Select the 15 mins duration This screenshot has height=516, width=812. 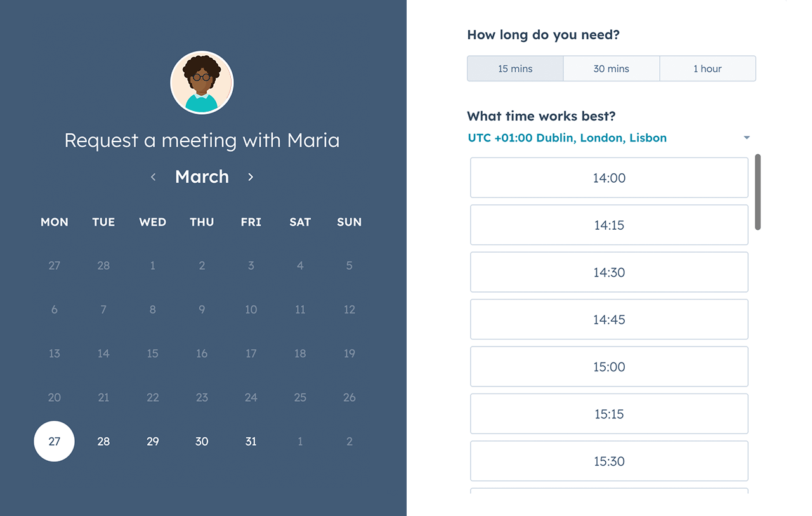(x=515, y=68)
